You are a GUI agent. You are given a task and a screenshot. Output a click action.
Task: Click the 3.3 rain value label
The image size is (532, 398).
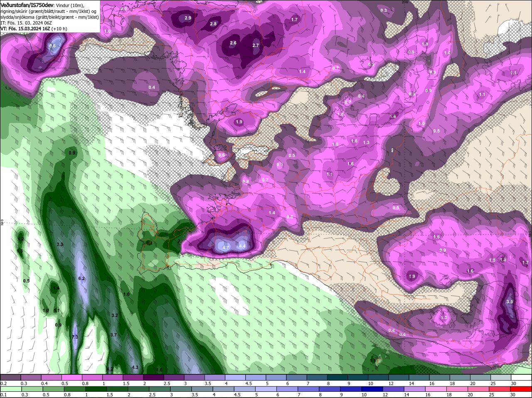tap(60, 244)
